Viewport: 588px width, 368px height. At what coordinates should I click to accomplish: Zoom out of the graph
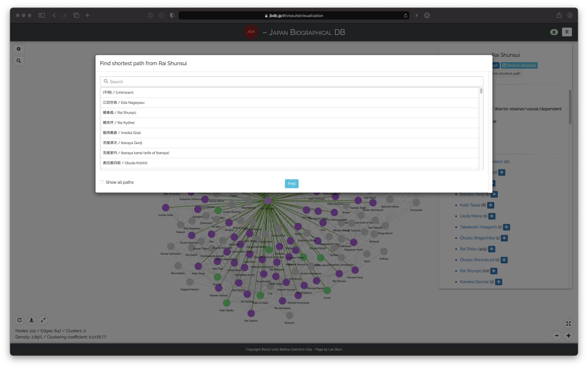(x=557, y=335)
